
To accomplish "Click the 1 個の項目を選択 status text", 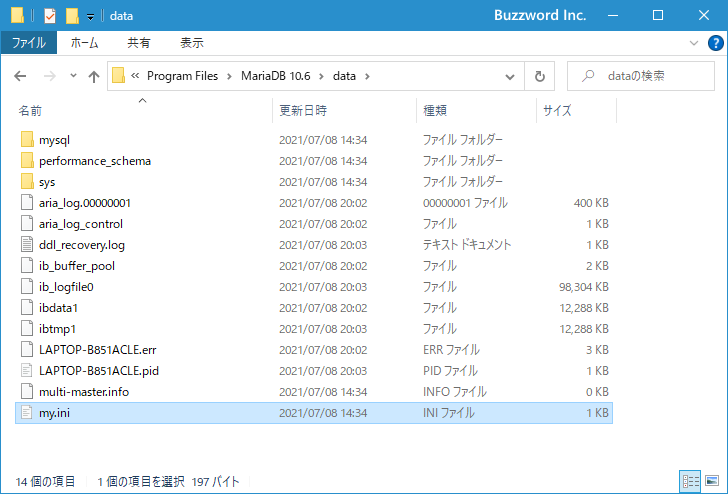I will coord(141,481).
